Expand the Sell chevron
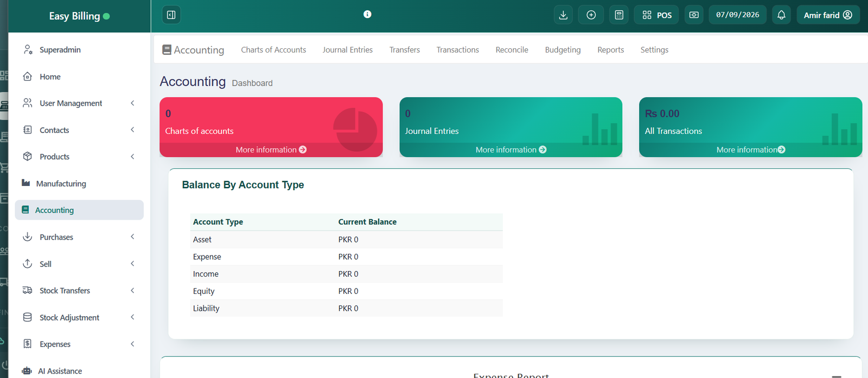Image resolution: width=868 pixels, height=378 pixels. [x=132, y=264]
